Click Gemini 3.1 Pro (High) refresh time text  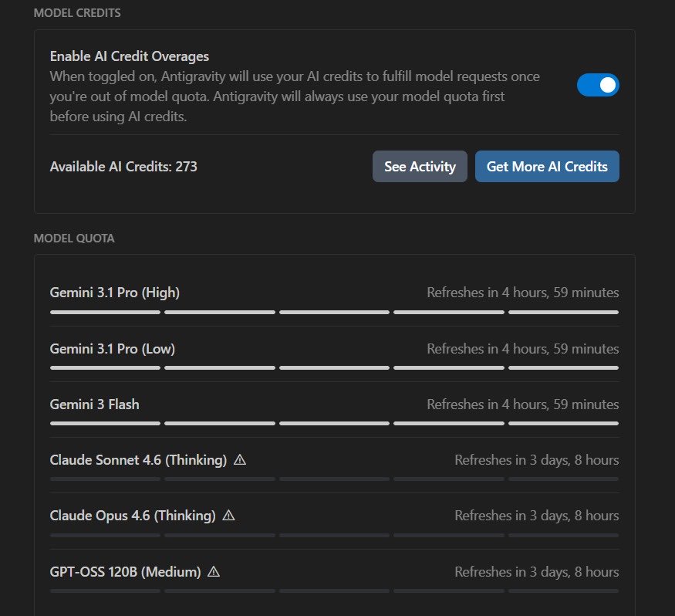click(522, 293)
